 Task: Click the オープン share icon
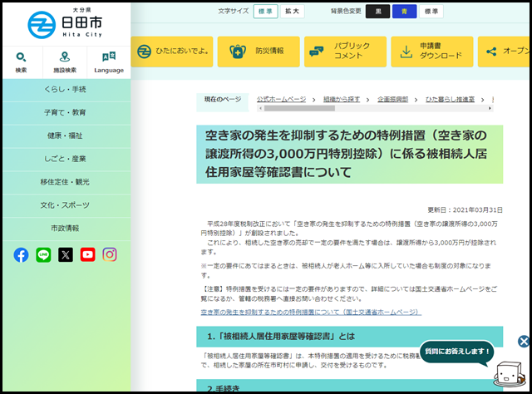pyautogui.click(x=491, y=52)
